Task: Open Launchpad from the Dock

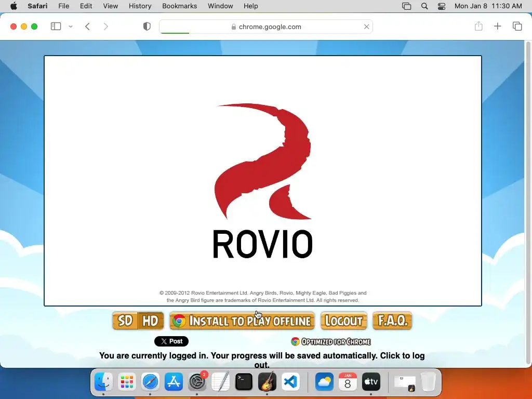Action: tap(127, 382)
